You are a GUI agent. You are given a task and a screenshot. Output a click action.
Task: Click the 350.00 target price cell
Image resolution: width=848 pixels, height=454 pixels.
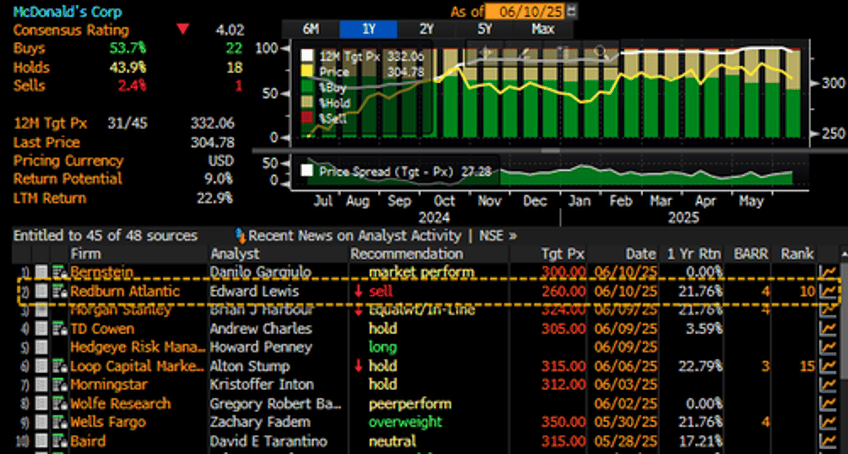pyautogui.click(x=564, y=422)
